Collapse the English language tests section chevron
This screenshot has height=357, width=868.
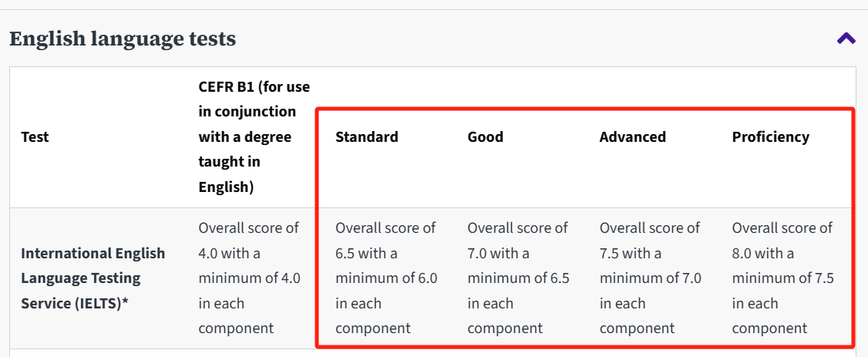(846, 38)
